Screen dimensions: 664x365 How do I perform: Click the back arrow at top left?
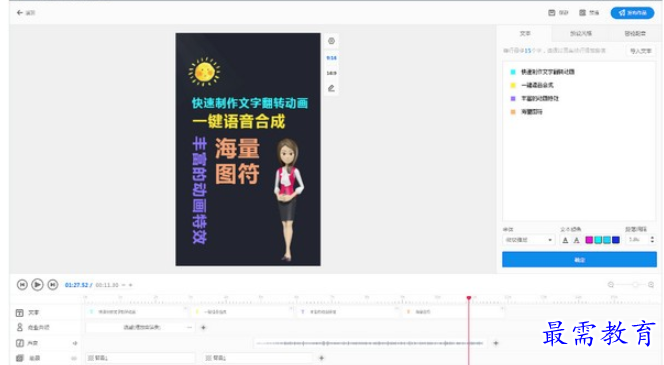tap(19, 13)
